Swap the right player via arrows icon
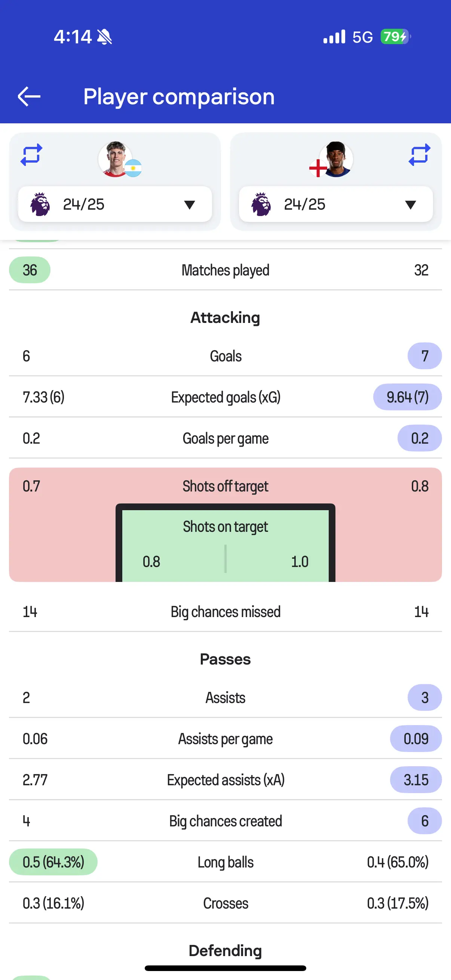This screenshot has height=980, width=451. click(420, 155)
